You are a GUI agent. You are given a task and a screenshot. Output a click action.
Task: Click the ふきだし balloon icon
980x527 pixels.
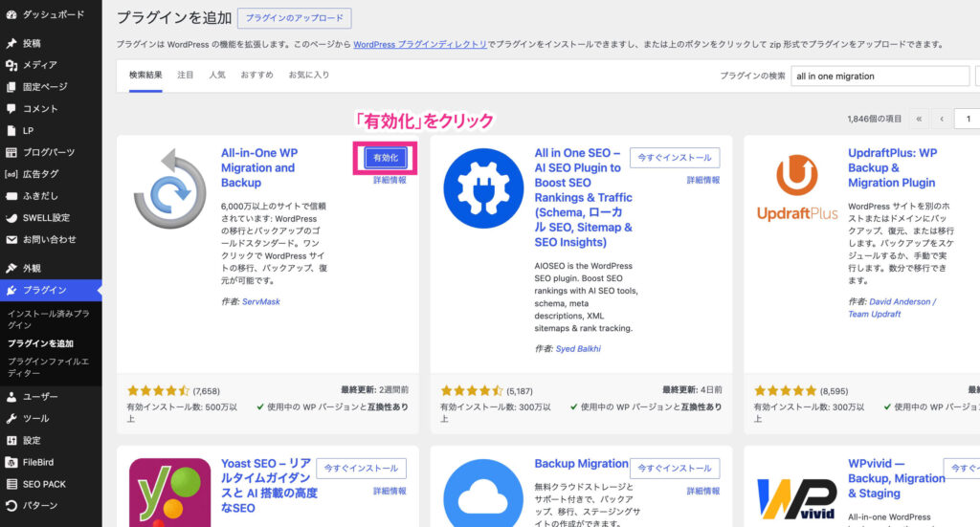tap(11, 196)
